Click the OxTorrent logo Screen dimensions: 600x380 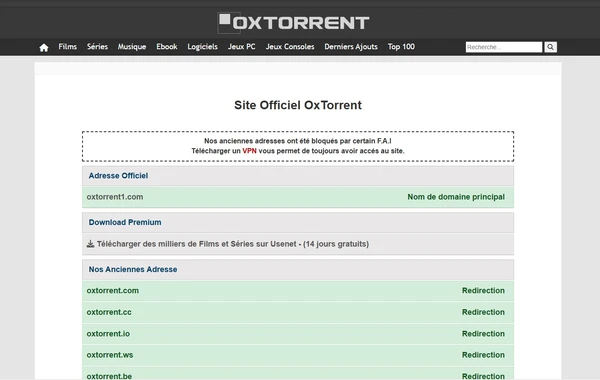[293, 22]
